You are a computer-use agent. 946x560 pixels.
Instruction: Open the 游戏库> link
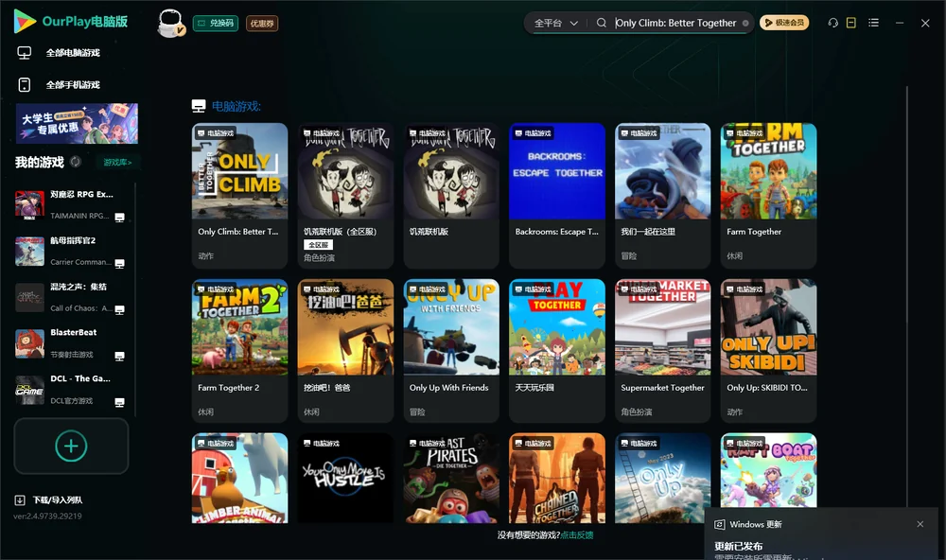pyautogui.click(x=117, y=163)
